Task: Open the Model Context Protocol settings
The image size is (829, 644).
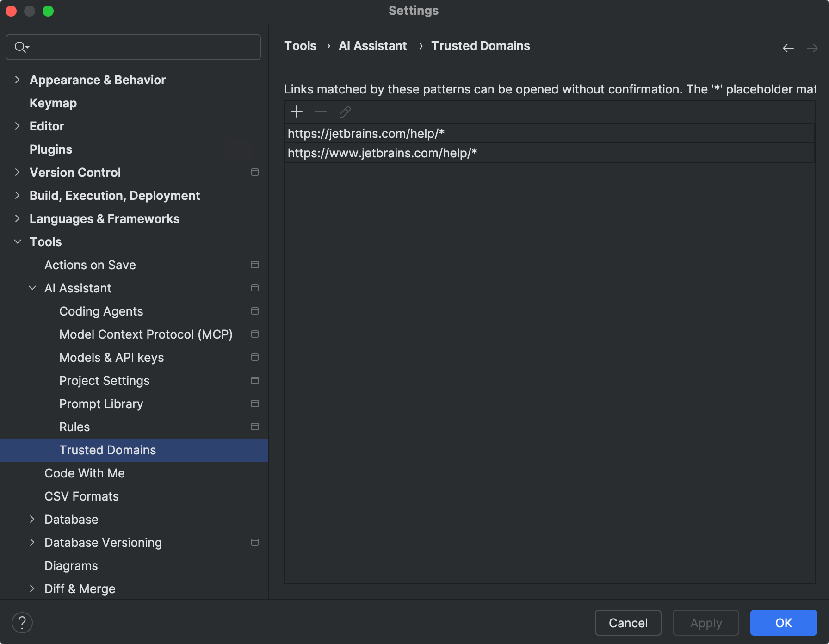Action: pos(146,334)
